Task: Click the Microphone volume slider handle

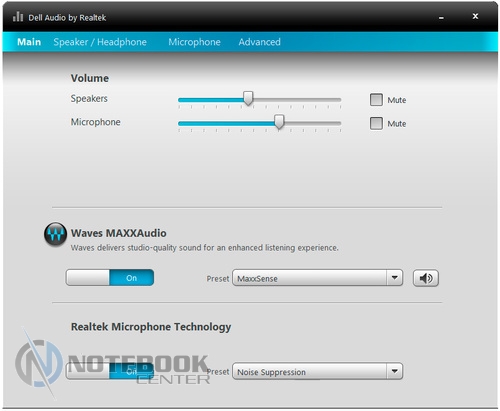Action: 279,122
